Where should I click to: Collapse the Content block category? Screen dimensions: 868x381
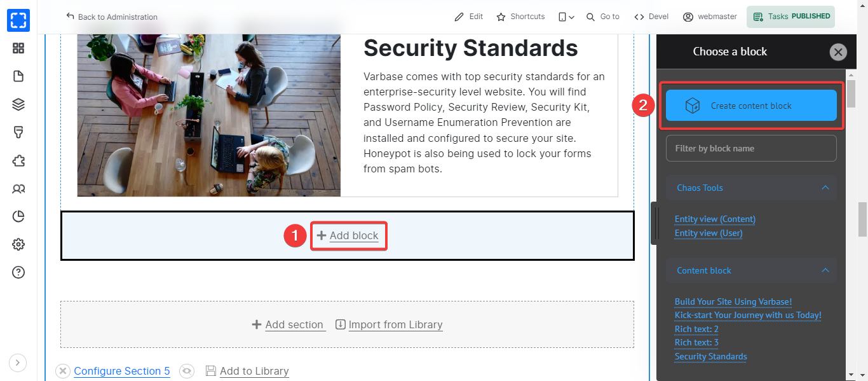825,270
